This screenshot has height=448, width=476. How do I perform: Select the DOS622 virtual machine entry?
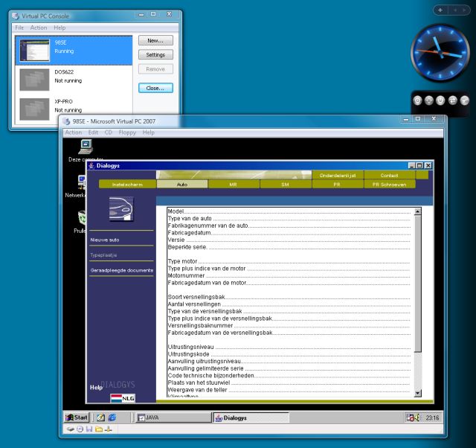73,76
